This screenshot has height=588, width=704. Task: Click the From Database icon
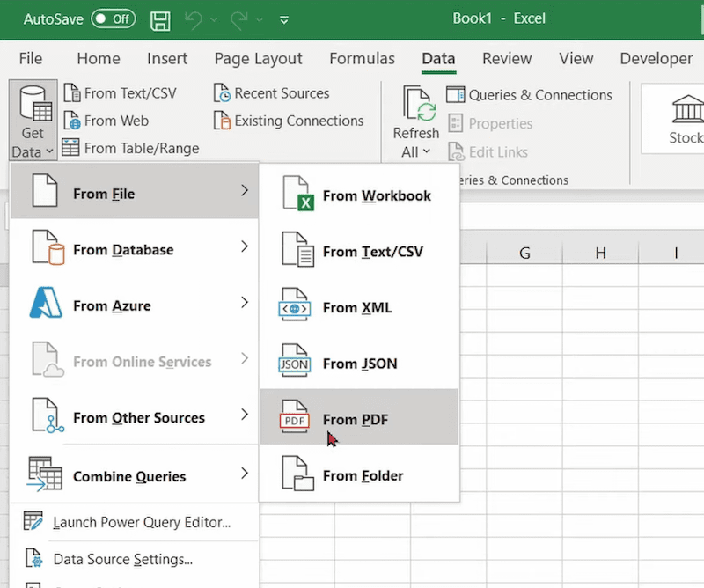click(x=48, y=247)
